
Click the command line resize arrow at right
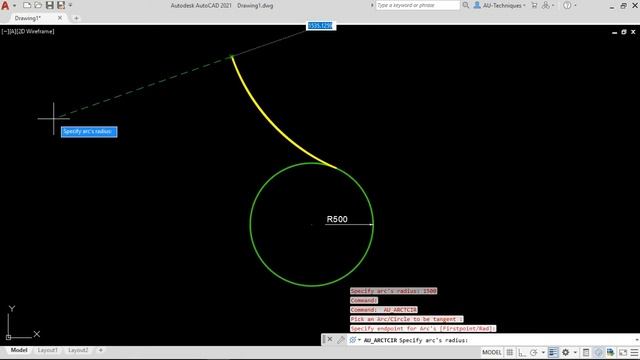click(x=637, y=340)
